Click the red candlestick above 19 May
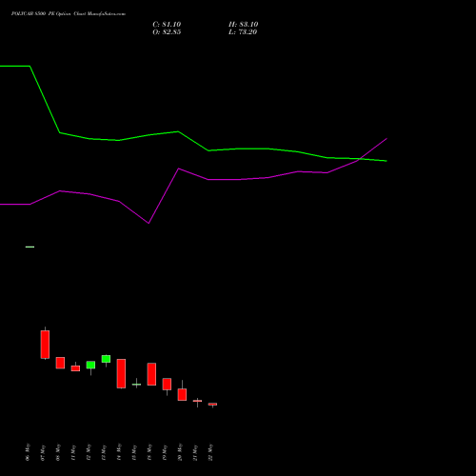The height and width of the screenshot is (476, 476). pos(167,384)
